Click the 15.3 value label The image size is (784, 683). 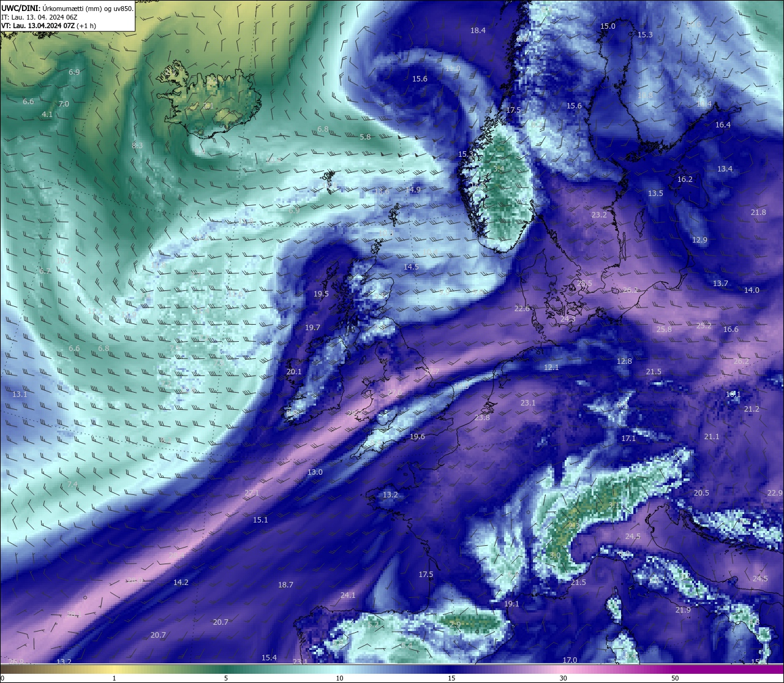pos(645,35)
